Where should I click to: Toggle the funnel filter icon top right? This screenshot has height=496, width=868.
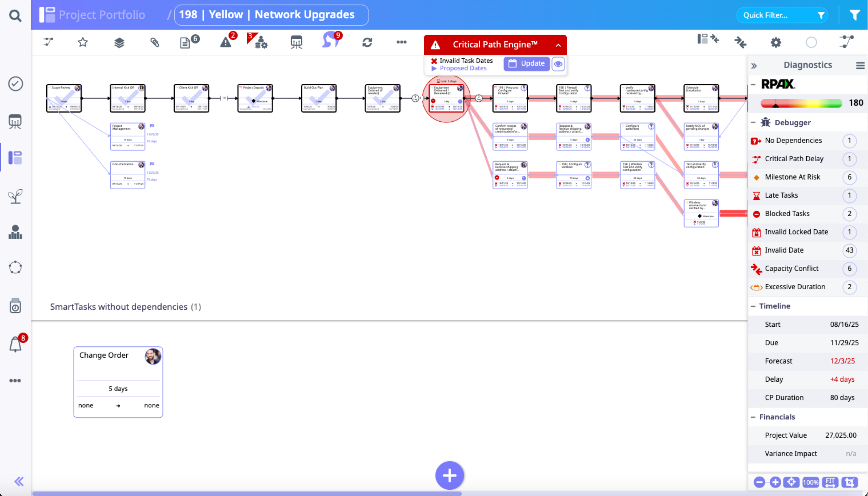tap(854, 15)
